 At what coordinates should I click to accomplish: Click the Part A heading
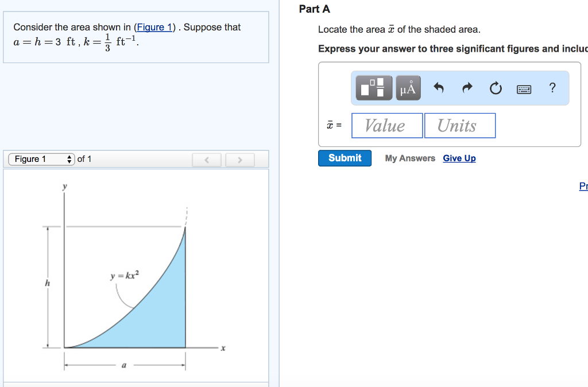[x=315, y=9]
